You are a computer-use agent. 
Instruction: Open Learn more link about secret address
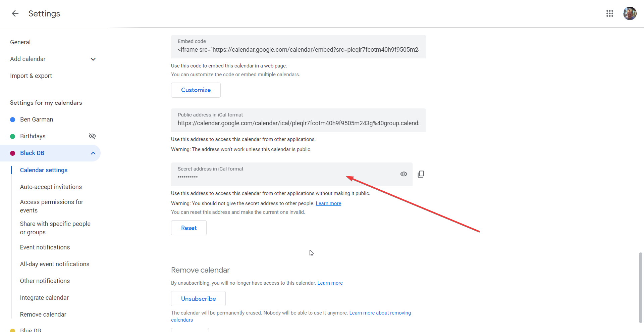328,203
